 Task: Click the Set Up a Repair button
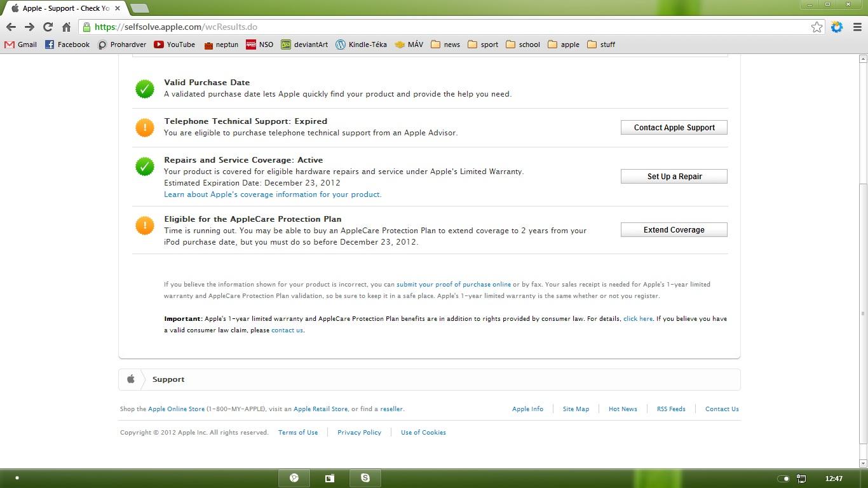(x=674, y=177)
